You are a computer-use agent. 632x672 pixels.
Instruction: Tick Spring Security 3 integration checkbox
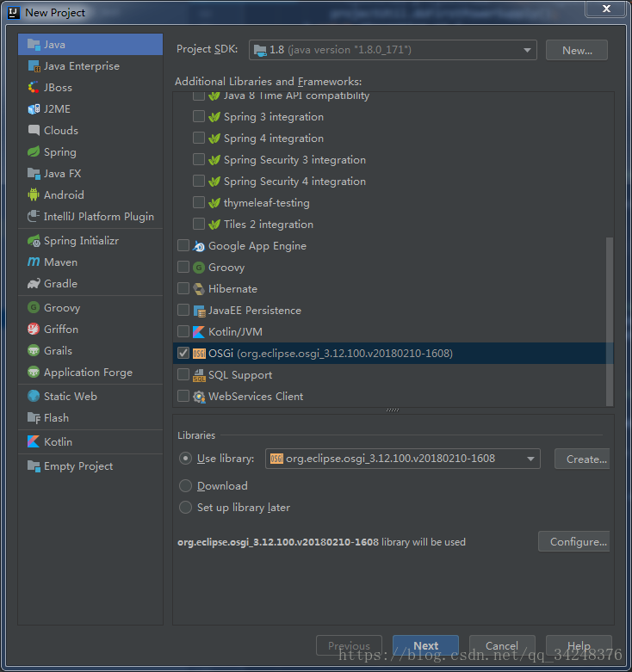(199, 159)
